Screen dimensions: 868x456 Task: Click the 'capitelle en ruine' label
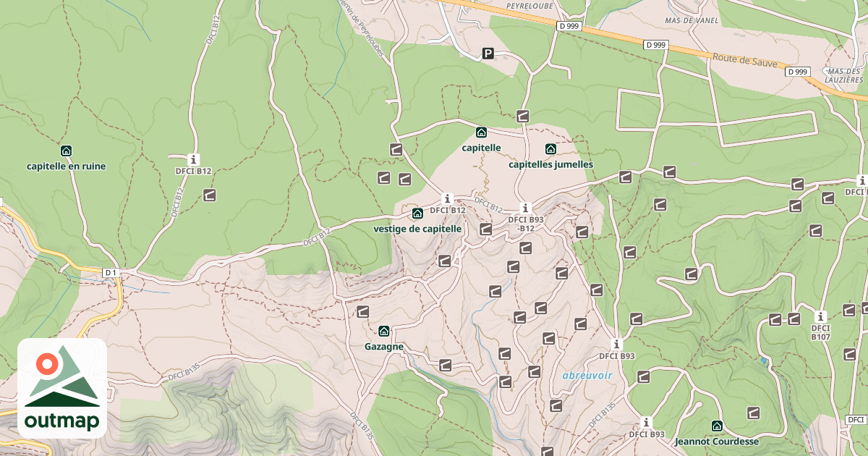66,166
